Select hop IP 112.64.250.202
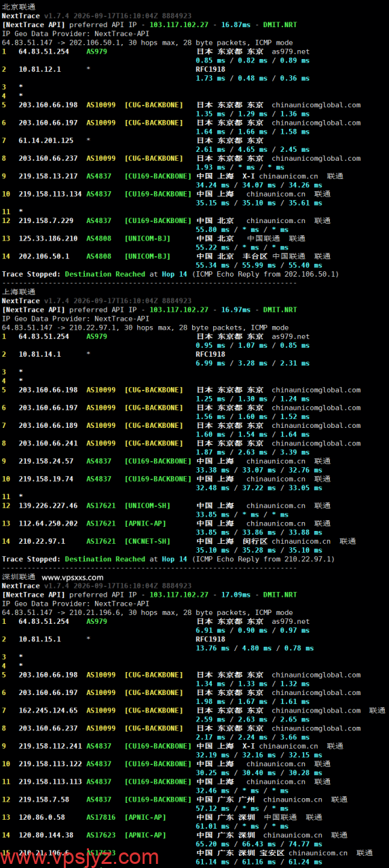 [48, 524]
